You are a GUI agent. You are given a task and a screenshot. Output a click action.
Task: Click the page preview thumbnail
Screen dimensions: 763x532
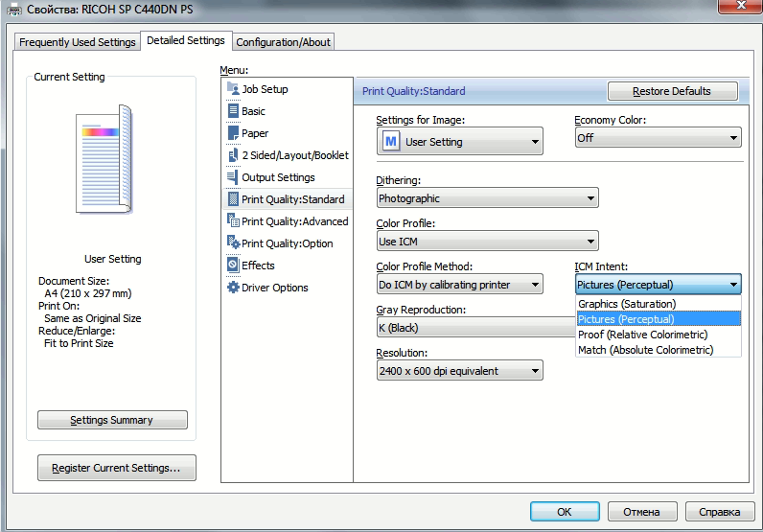pyautogui.click(x=104, y=160)
